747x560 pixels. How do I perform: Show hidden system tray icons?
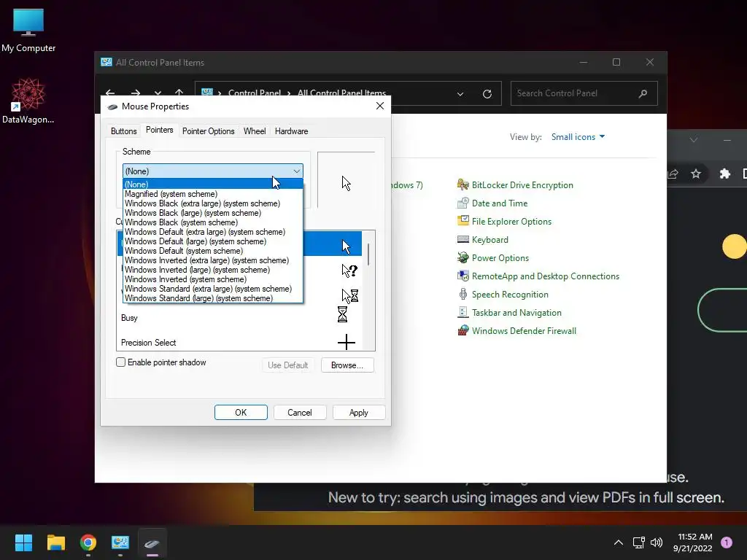[619, 542]
